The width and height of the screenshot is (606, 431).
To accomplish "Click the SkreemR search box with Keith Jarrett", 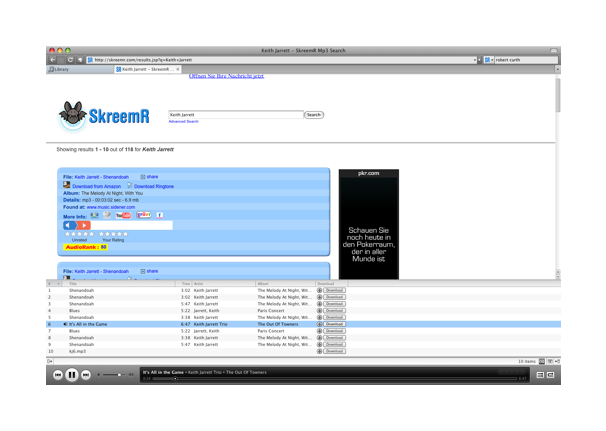I will coord(236,115).
